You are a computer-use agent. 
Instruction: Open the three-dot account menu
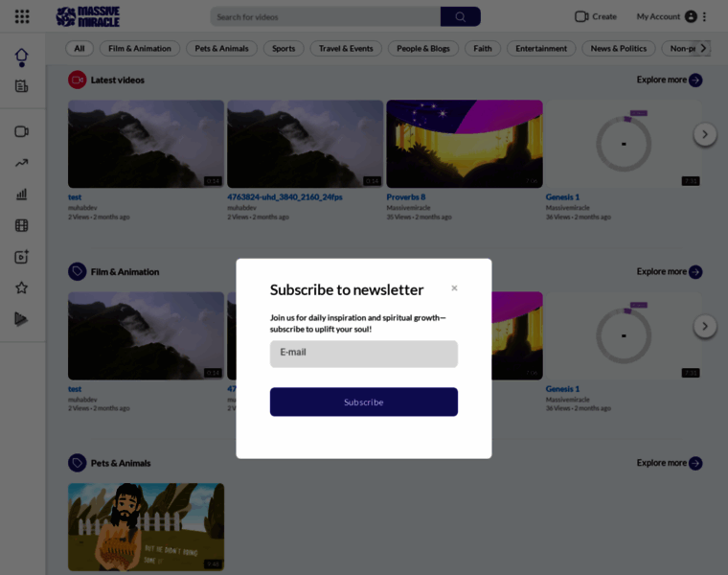coord(705,16)
